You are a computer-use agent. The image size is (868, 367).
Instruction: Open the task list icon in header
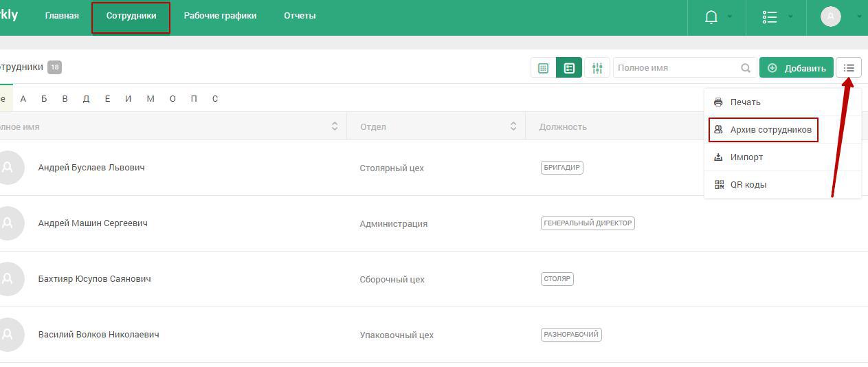coord(770,17)
